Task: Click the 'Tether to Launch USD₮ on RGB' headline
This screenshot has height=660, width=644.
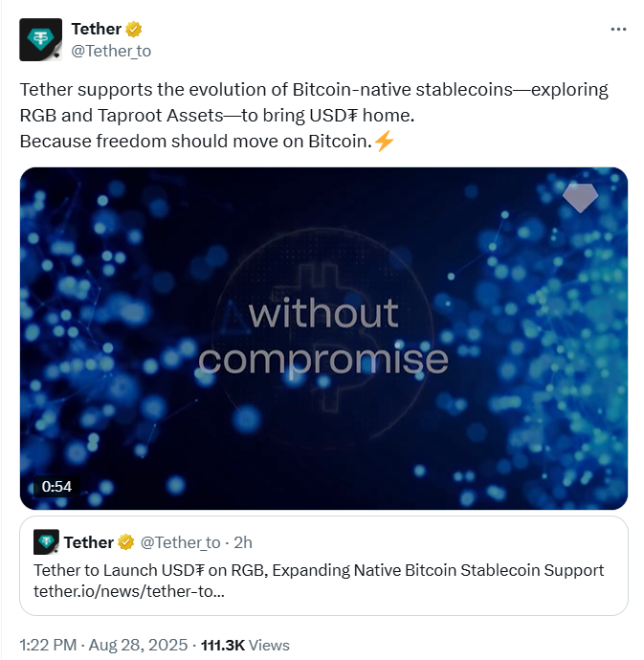Action: 319,570
